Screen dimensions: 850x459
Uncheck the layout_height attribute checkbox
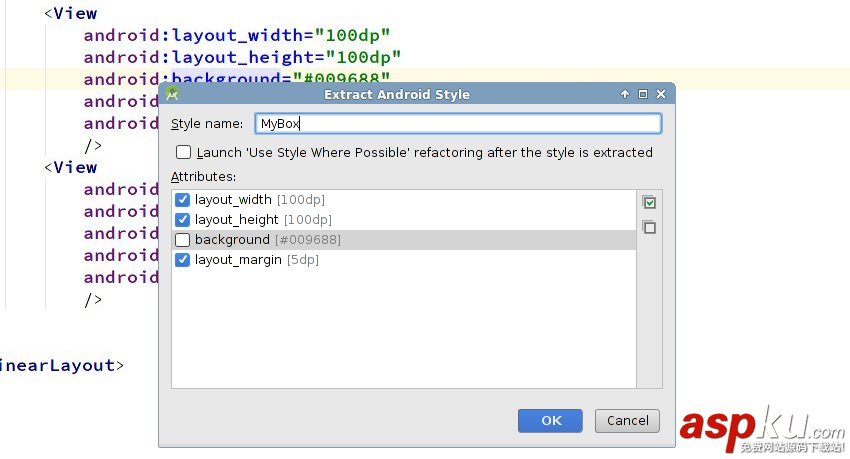[x=182, y=220]
